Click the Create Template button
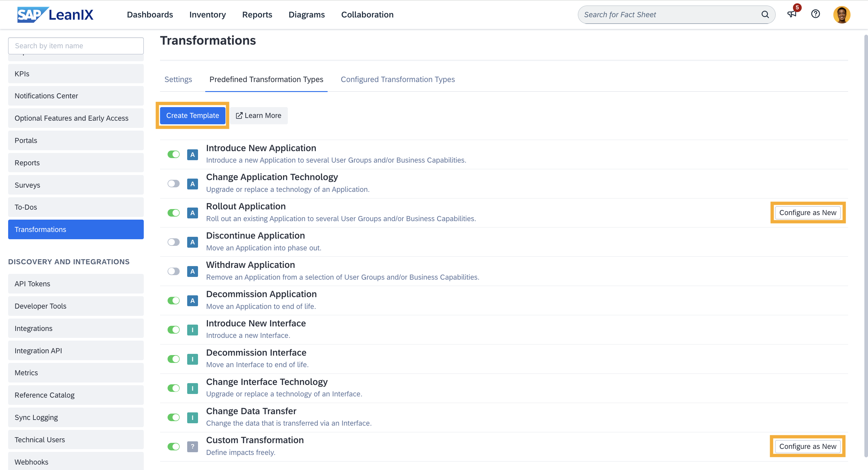 pos(193,115)
